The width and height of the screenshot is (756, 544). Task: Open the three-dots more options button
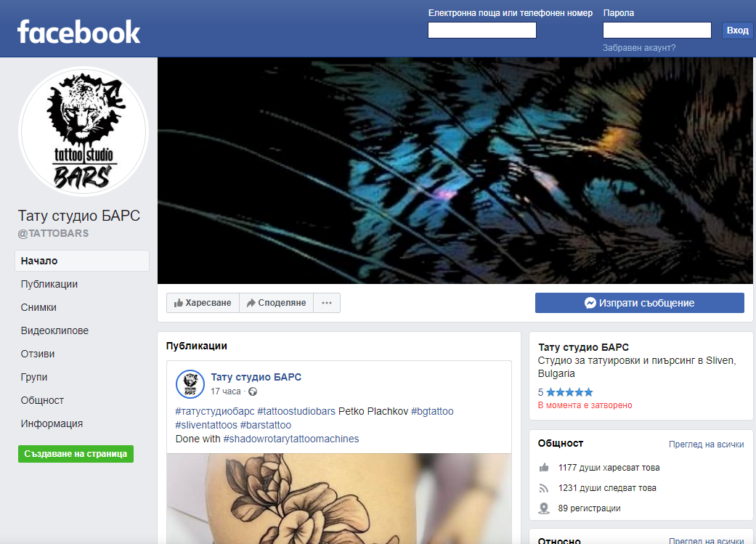(x=327, y=303)
